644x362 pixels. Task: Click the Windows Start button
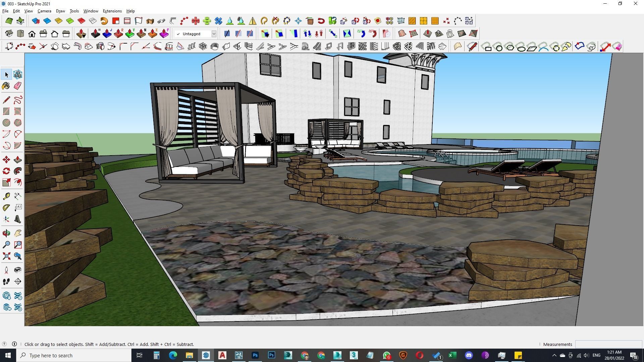(x=8, y=355)
